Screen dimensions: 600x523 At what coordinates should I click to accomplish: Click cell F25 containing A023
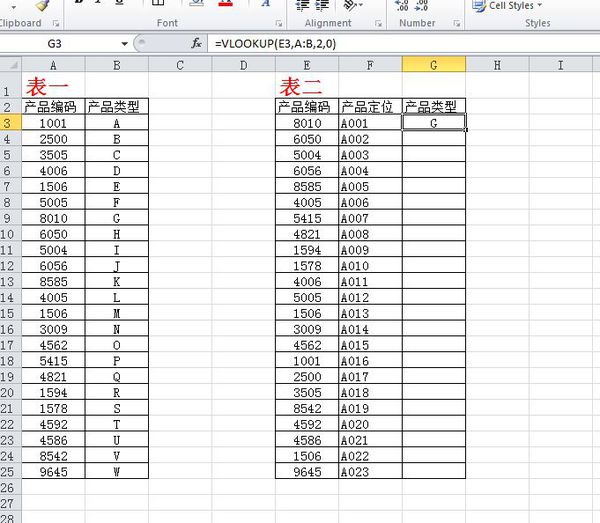pyautogui.click(x=370, y=471)
